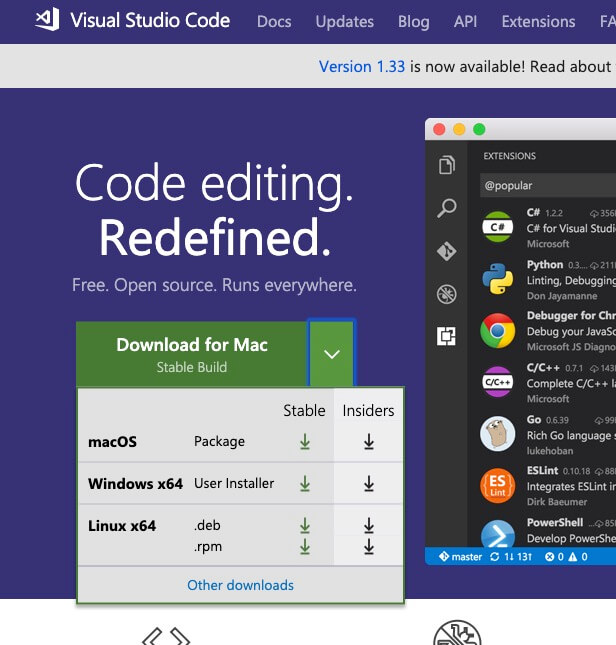Image resolution: width=616 pixels, height=645 pixels.
Task: Download Windows x64 stable user installer
Action: (305, 484)
